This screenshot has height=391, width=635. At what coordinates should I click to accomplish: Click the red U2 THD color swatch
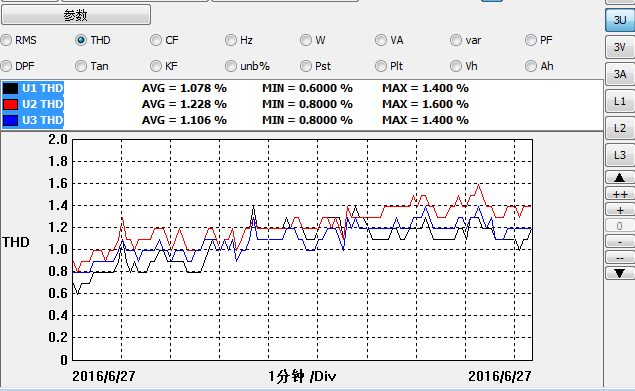11,104
